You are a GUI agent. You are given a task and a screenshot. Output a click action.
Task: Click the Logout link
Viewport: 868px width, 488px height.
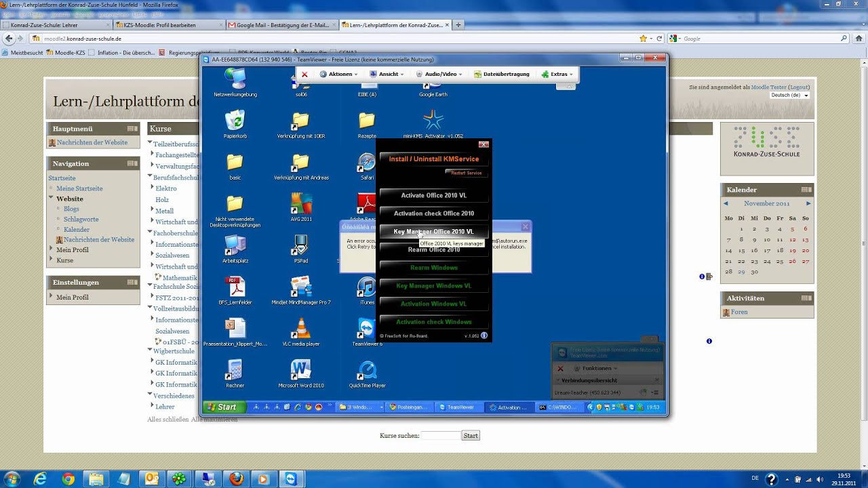tap(799, 87)
